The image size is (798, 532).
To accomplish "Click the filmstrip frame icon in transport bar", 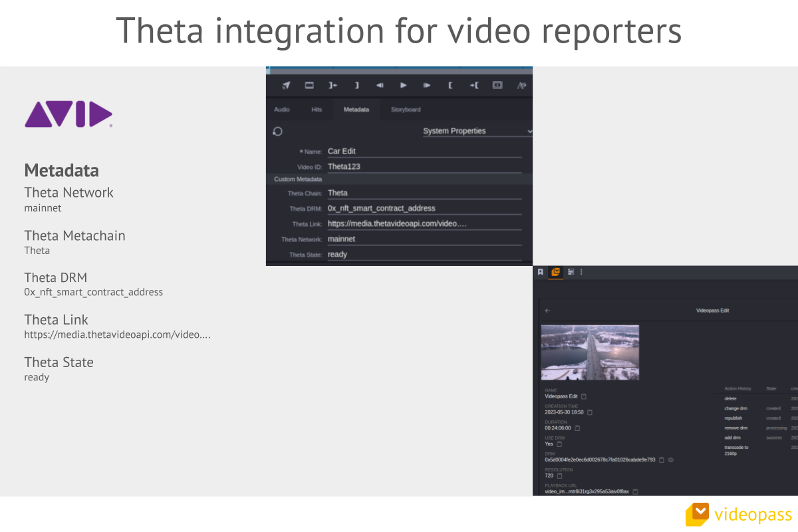I will pyautogui.click(x=309, y=85).
